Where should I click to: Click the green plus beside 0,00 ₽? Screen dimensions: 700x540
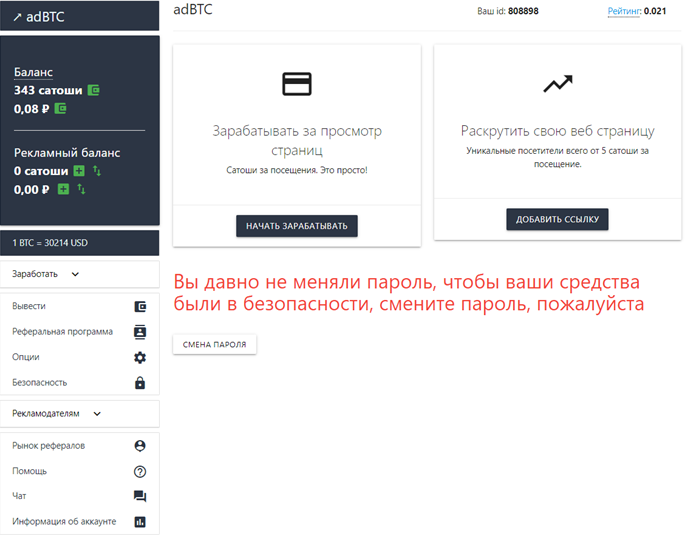pos(63,189)
